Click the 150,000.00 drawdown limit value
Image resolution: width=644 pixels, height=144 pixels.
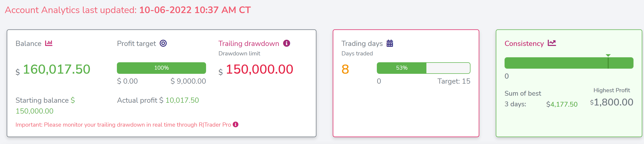(x=259, y=69)
